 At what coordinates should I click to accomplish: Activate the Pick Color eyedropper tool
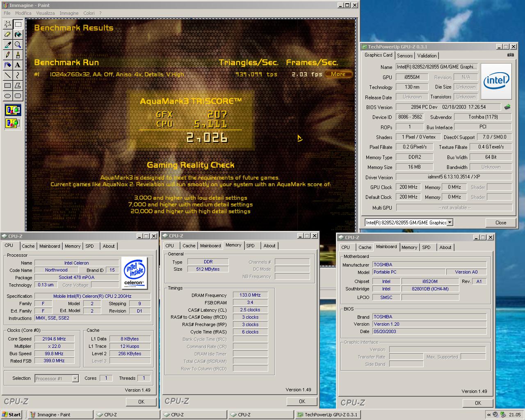[7, 45]
